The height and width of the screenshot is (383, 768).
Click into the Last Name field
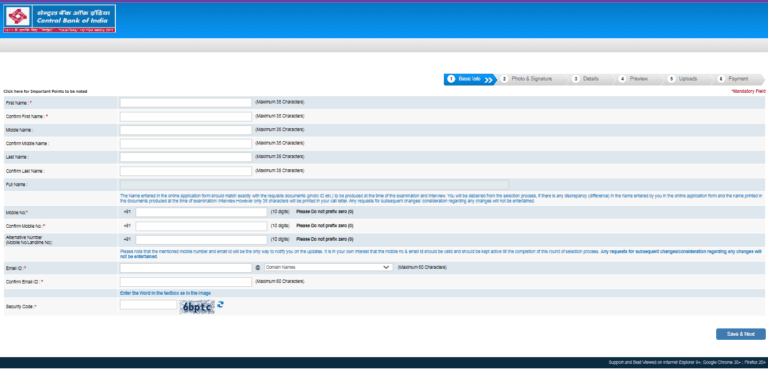click(x=186, y=157)
